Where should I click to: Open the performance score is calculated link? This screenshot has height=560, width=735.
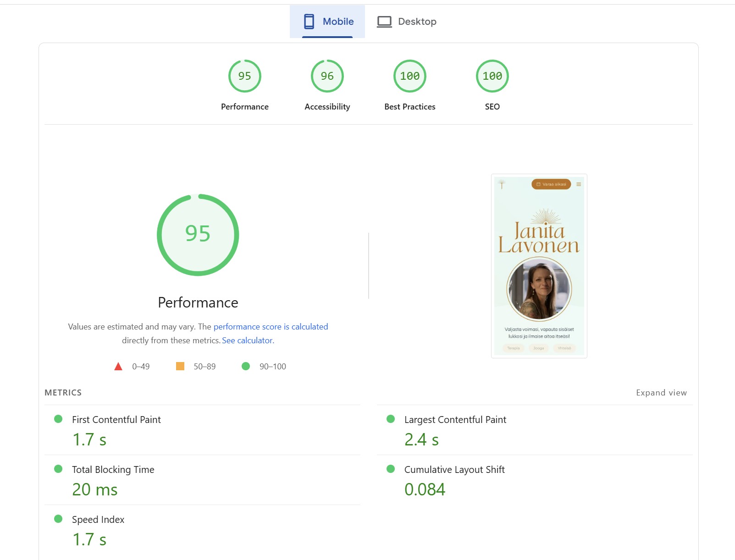click(x=271, y=327)
